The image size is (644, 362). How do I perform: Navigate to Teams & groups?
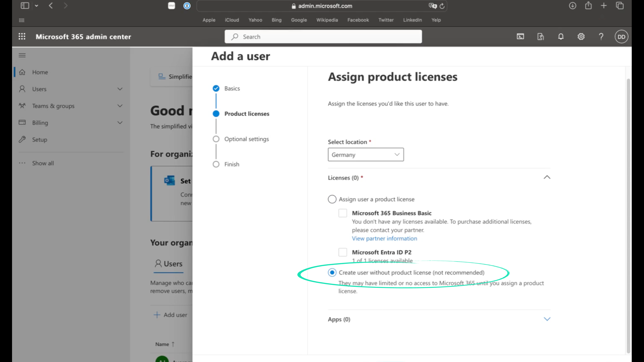(x=53, y=106)
